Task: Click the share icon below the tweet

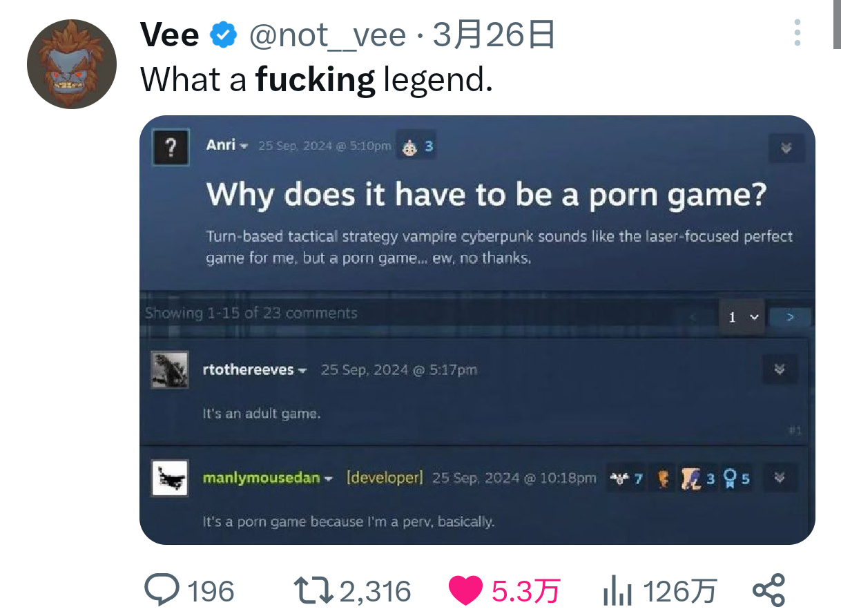Action: click(x=768, y=590)
